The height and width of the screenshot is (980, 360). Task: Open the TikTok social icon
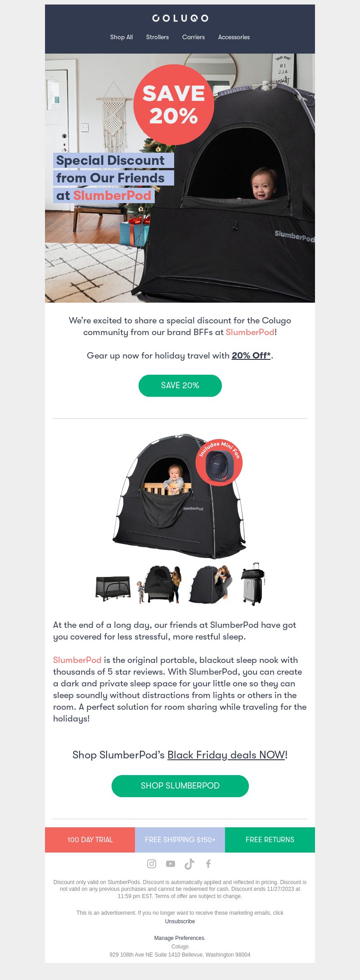(x=189, y=863)
